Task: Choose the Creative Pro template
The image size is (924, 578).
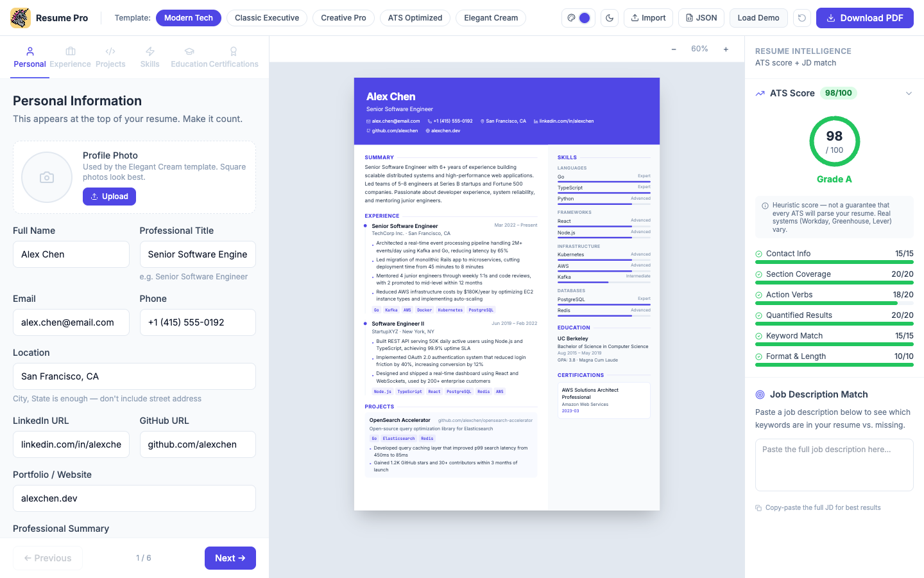Action: (x=343, y=18)
